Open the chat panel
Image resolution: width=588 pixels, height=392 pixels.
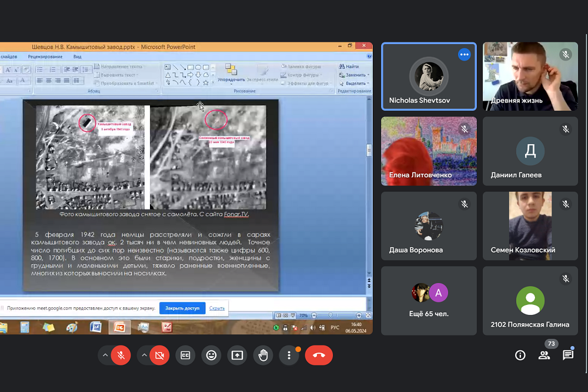(567, 355)
